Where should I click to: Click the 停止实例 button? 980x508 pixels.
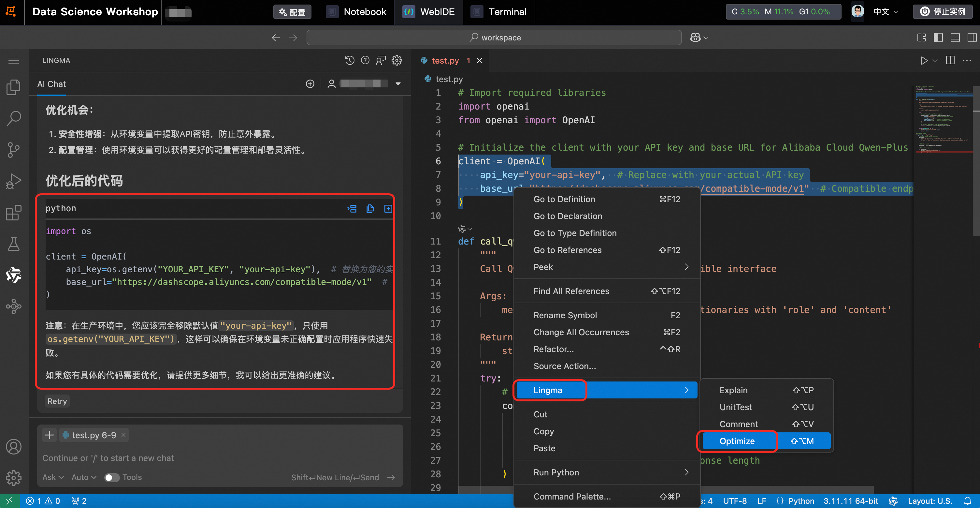[942, 11]
